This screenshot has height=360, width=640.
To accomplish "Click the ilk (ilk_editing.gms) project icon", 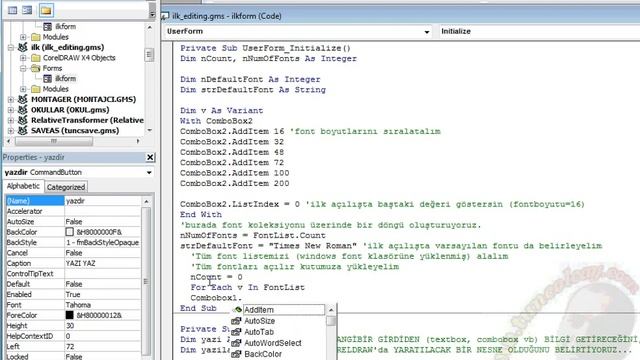I will (x=23, y=47).
